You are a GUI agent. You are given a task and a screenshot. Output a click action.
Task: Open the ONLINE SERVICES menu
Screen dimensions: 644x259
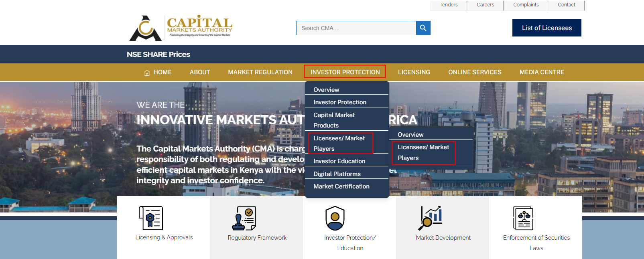coord(475,72)
